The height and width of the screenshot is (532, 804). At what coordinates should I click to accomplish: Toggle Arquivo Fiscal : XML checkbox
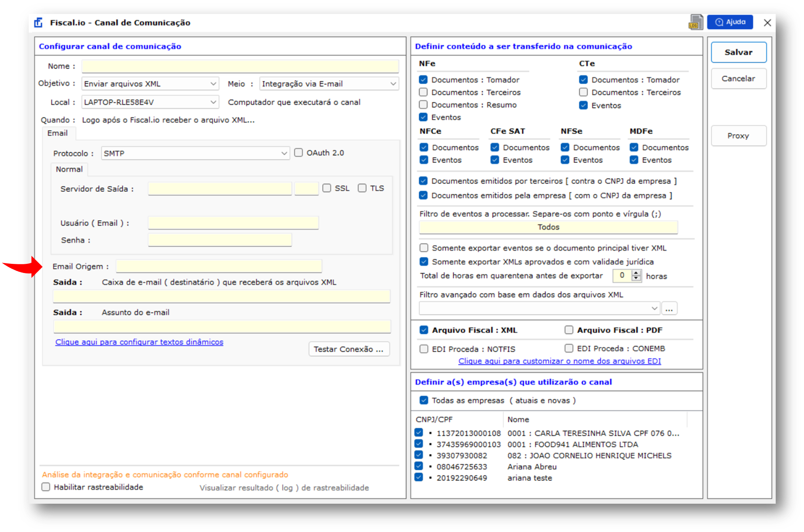pyautogui.click(x=424, y=330)
